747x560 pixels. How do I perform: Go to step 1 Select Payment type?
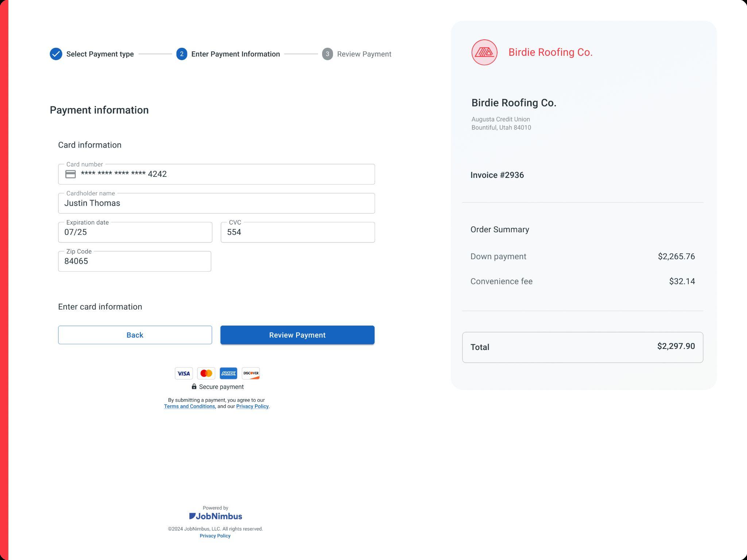point(100,54)
